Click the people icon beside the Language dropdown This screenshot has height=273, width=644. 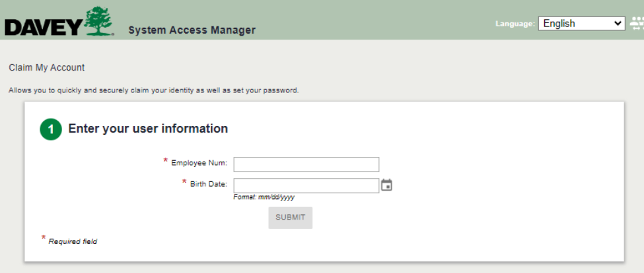[637, 24]
